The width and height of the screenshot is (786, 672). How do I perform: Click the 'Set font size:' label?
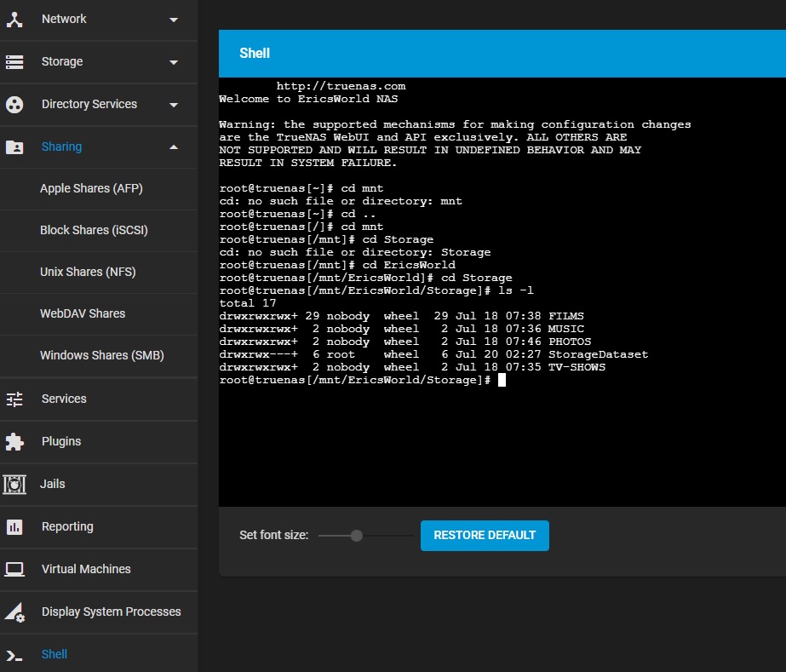(x=273, y=536)
